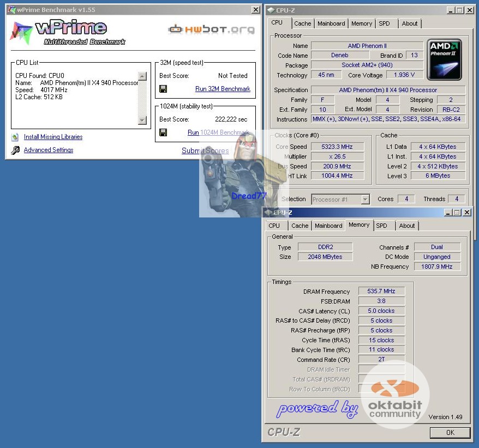Click the Bus Speed value 200.9 MHz
Viewport: 479px width, 448px height.
pos(337,166)
